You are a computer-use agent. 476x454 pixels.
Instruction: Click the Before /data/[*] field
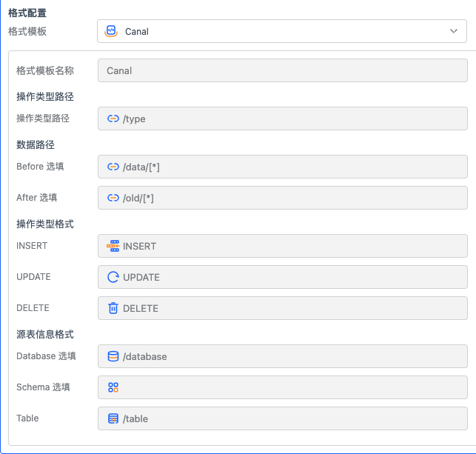pyautogui.click(x=282, y=167)
